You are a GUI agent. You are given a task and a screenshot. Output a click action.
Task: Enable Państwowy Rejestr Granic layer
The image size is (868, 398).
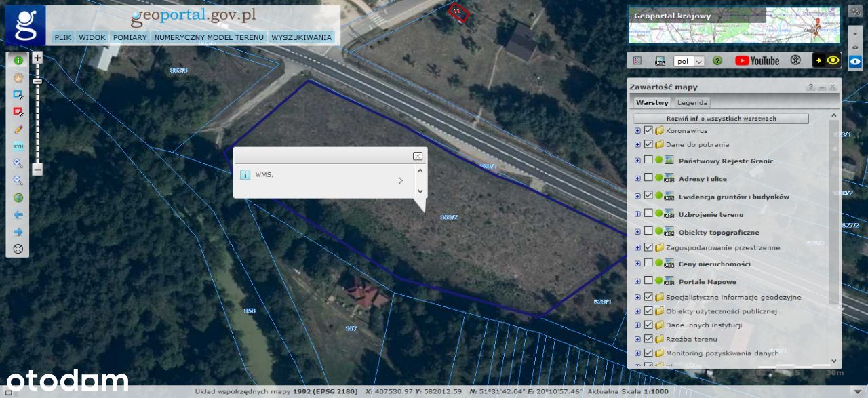[x=648, y=160]
